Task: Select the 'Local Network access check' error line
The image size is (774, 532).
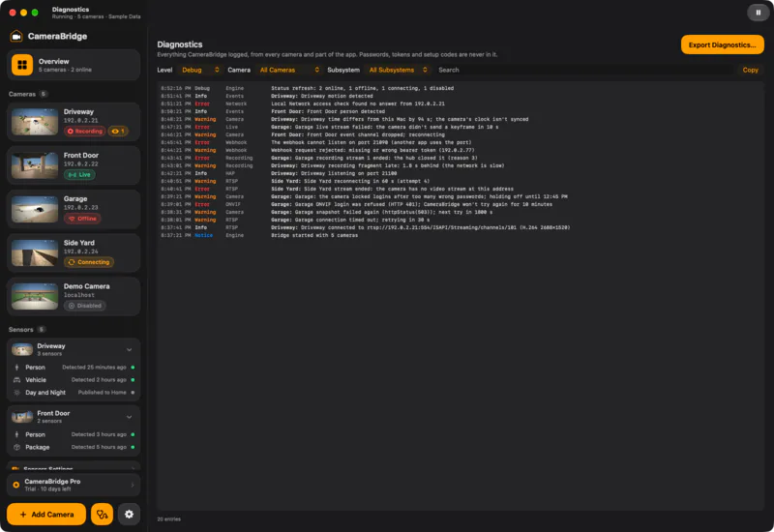Action: point(460,103)
